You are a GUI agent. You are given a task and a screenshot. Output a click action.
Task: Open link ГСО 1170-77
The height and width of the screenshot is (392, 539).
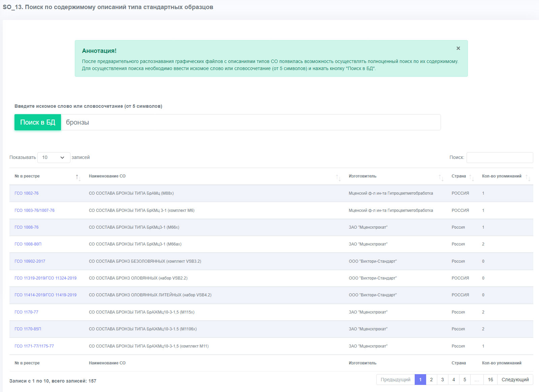pos(26,312)
